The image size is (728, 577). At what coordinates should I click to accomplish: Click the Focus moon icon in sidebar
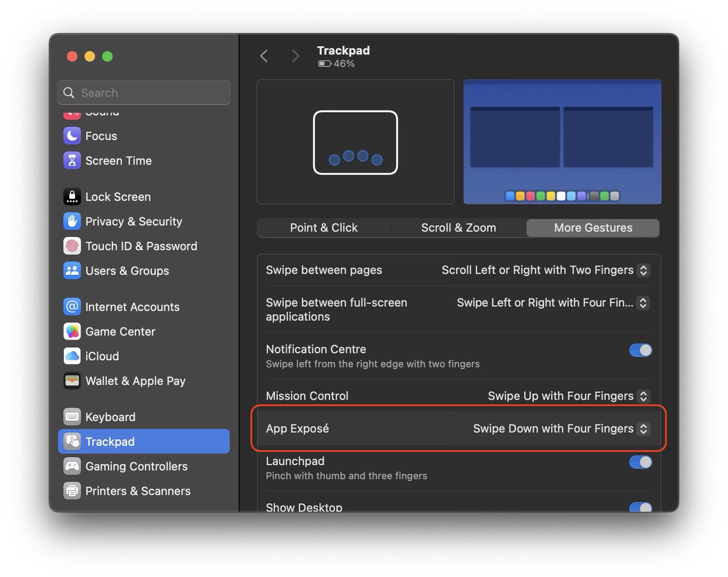pos(72,136)
